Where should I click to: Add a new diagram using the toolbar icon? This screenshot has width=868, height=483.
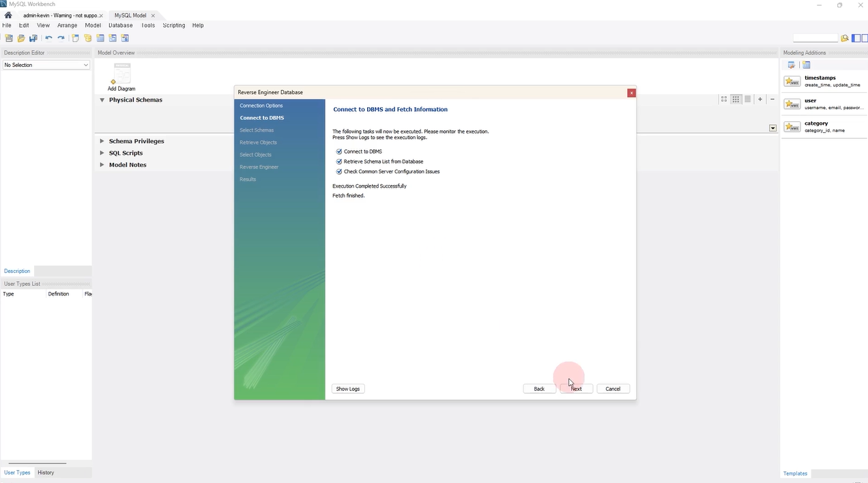click(x=76, y=38)
